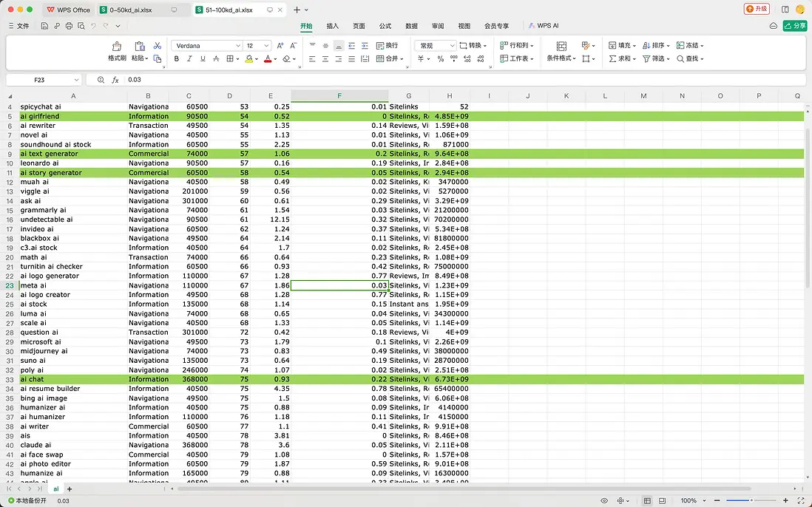Toggle Italic formatting
Screen dimensions: 812x507
tap(189, 59)
